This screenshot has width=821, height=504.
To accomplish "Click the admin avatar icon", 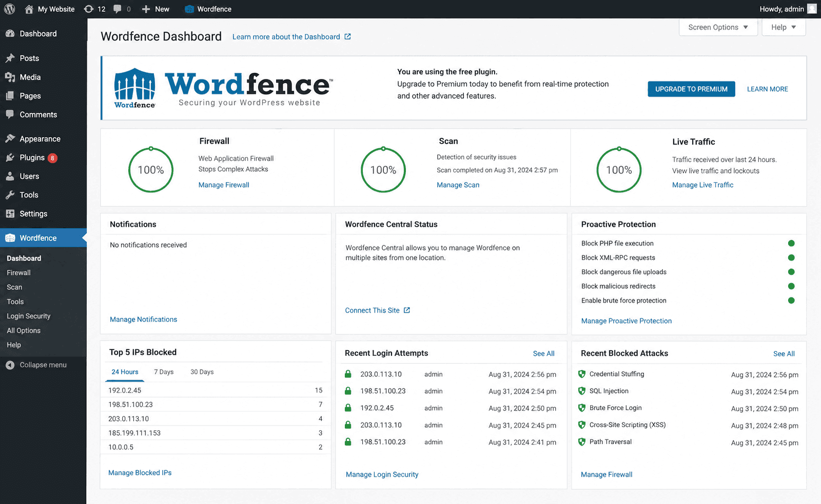I will coord(812,9).
